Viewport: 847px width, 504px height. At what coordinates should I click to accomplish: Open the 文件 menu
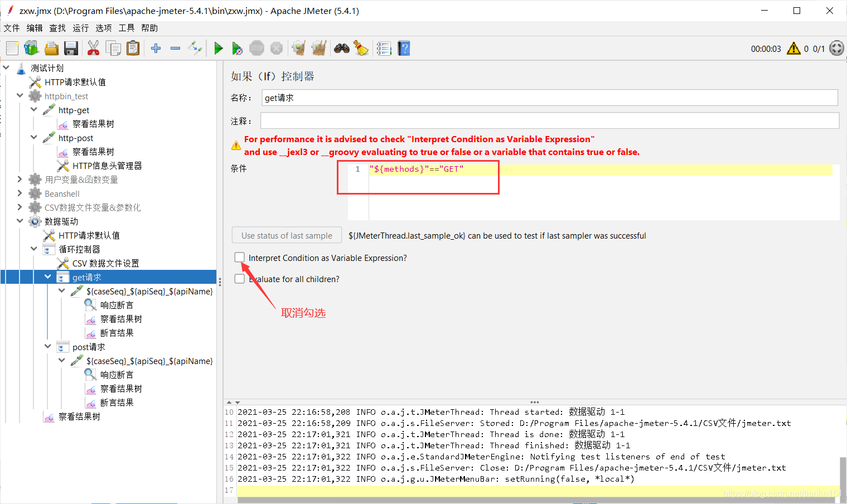pos(11,28)
